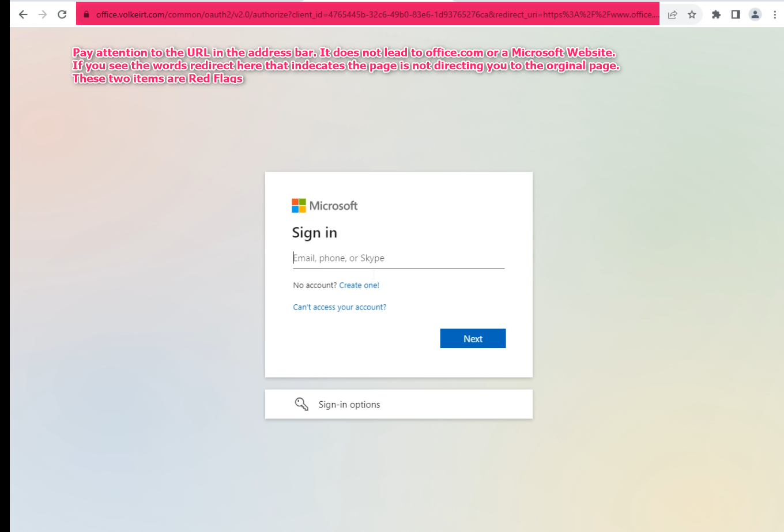Screen dimensions: 784x532
Task: Click the padlock icon in the address bar
Action: pos(85,14)
